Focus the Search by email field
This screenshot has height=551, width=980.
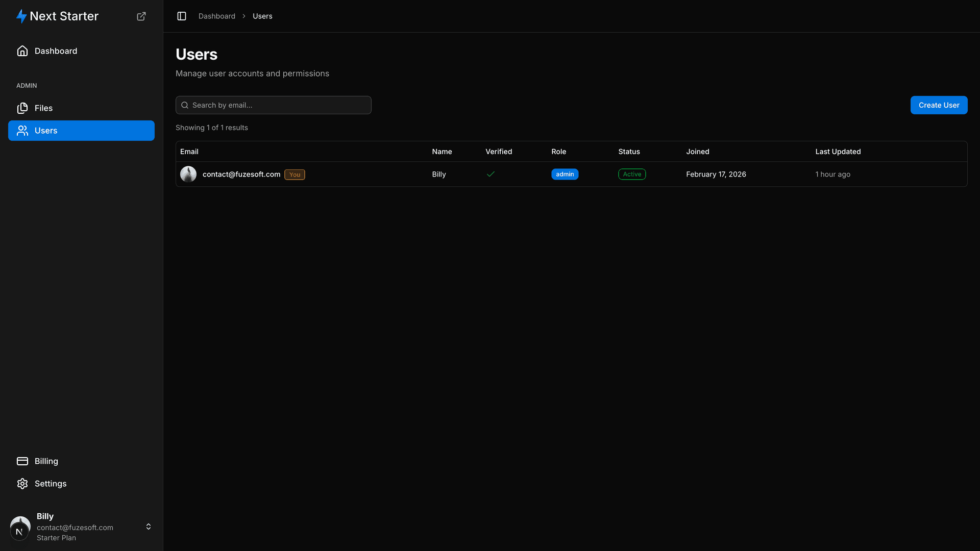point(274,105)
